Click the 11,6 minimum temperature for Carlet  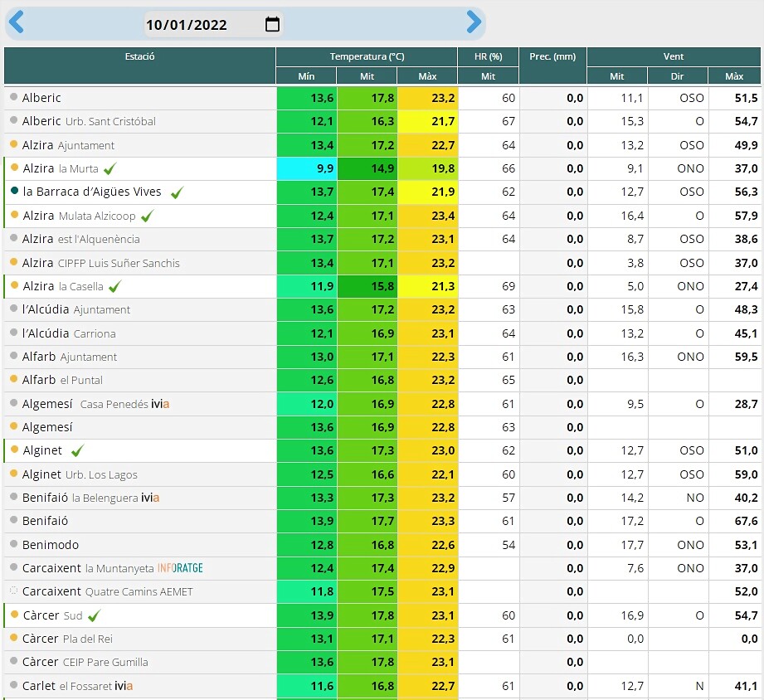point(306,686)
